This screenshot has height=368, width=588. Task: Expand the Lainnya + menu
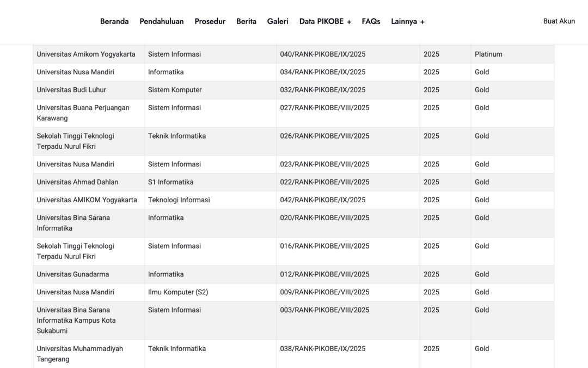tap(407, 21)
